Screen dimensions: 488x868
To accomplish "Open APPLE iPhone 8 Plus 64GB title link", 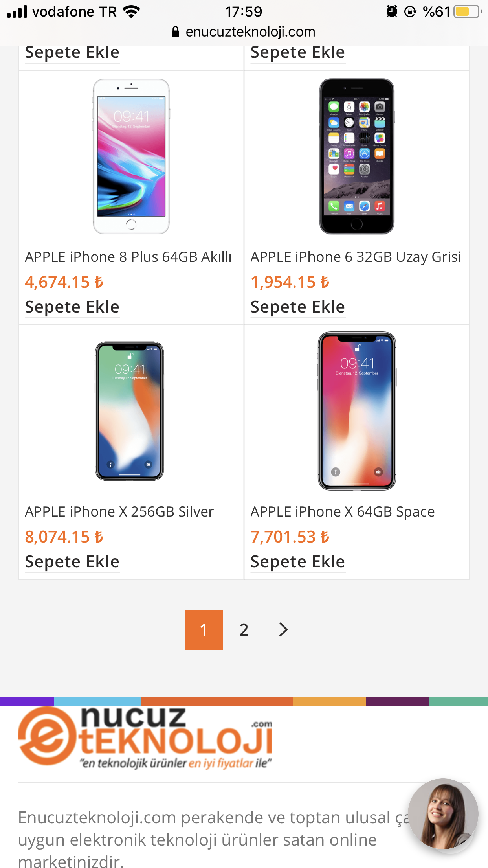I will (x=128, y=257).
